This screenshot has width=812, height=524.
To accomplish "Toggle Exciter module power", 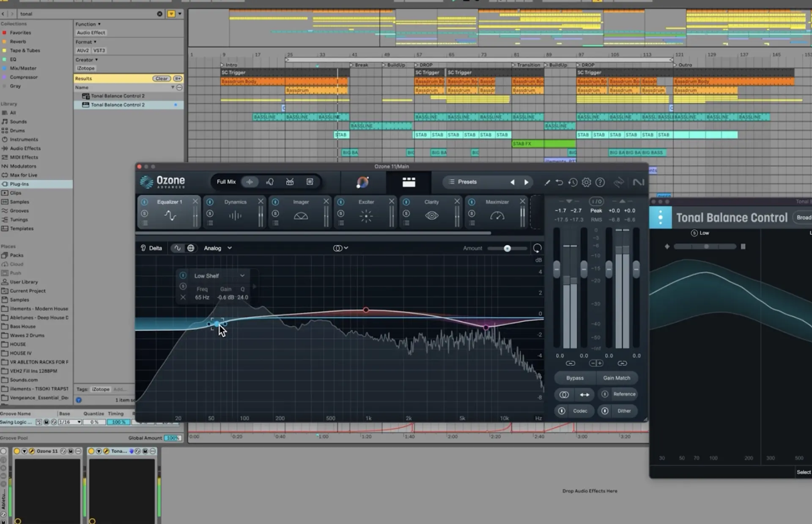I will coord(341,202).
